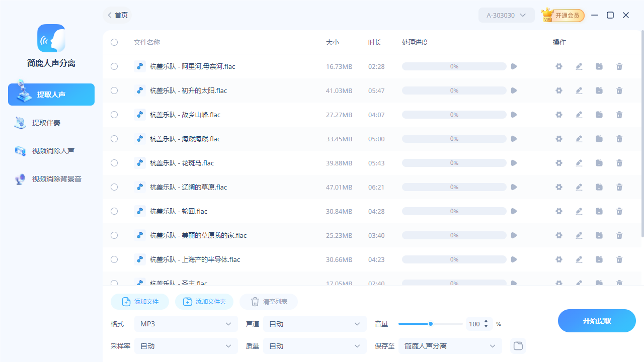Image resolution: width=644 pixels, height=362 pixels.
Task: Open the A-303030 account dropdown
Action: pos(506,15)
